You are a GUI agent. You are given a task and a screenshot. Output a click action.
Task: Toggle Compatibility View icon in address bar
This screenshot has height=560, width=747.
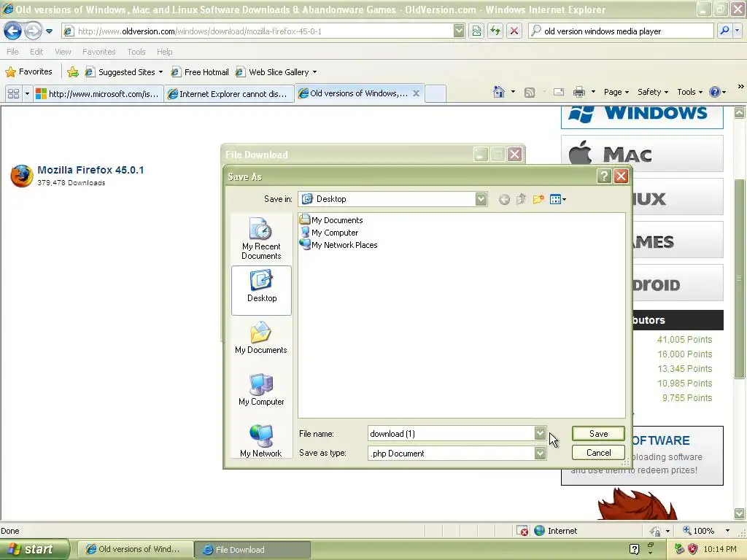476,31
